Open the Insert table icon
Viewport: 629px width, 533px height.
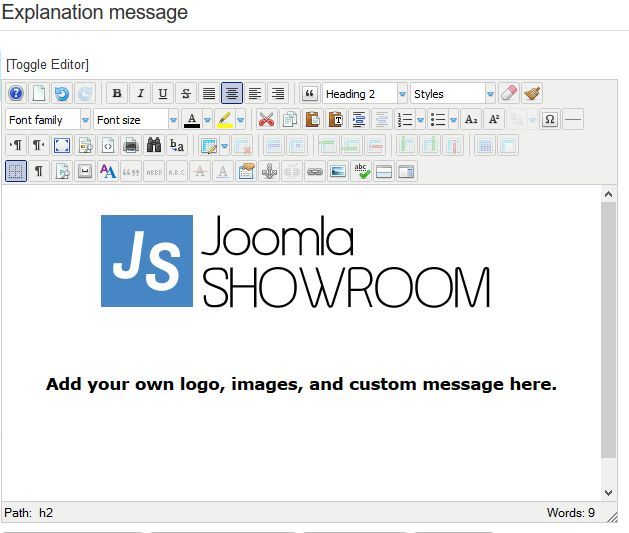209,146
